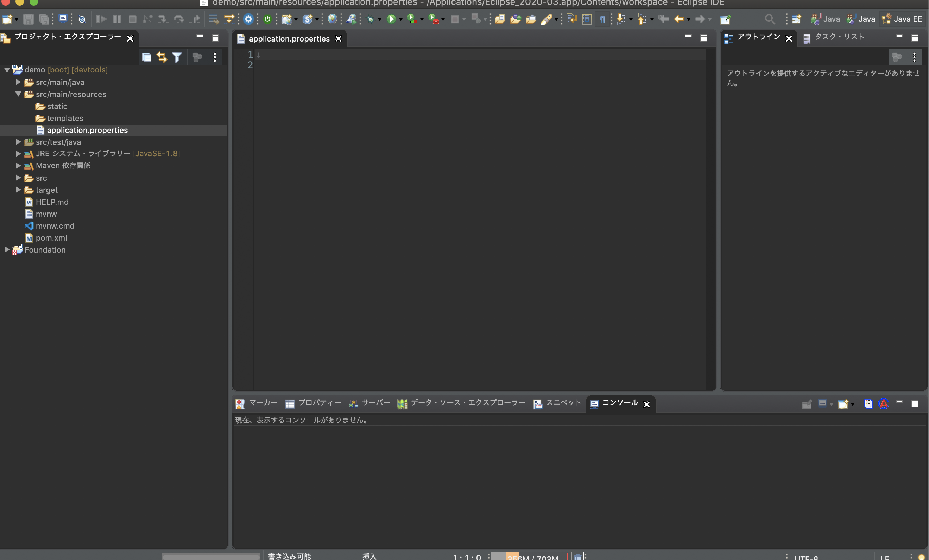Click the green Run button in toolbar
The width and height of the screenshot is (929, 560).
(x=391, y=19)
